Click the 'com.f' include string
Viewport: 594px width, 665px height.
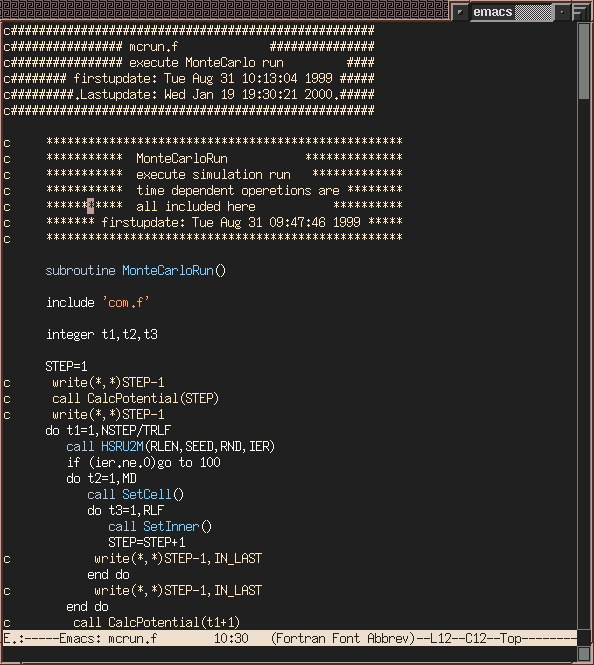126,302
